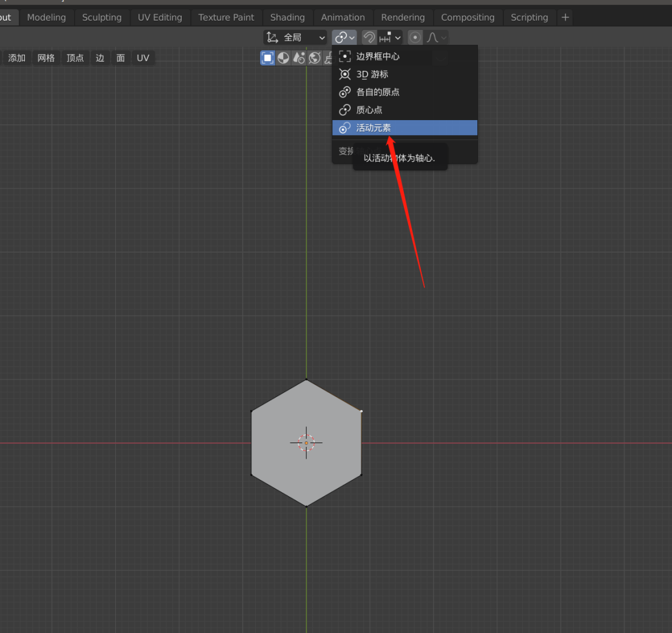Open the proportional falloff curve dropdown
The height and width of the screenshot is (633, 672).
coord(436,38)
